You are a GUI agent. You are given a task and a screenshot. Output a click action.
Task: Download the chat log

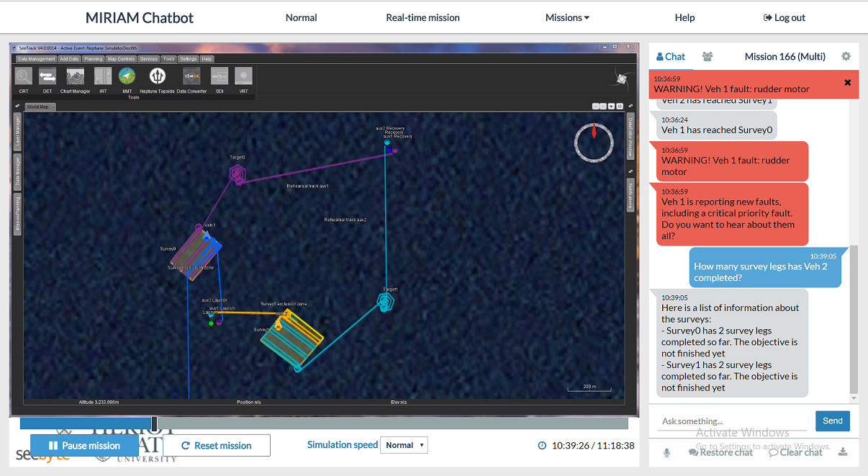click(843, 452)
